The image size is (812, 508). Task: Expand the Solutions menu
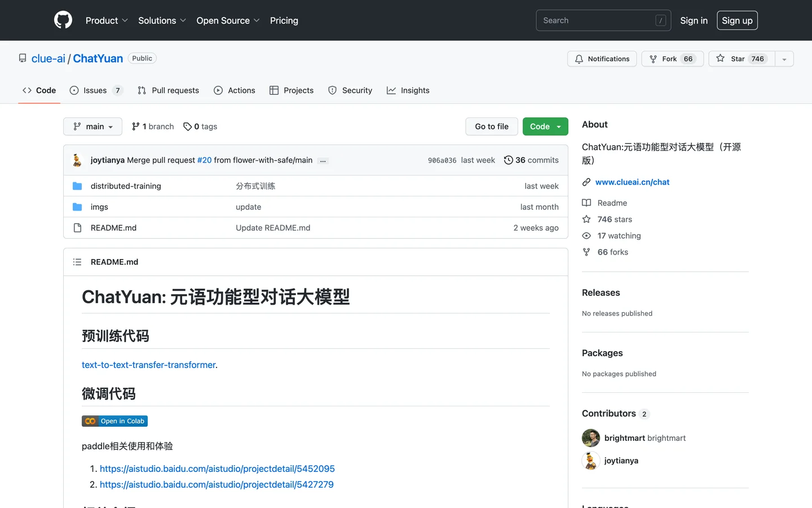click(162, 20)
